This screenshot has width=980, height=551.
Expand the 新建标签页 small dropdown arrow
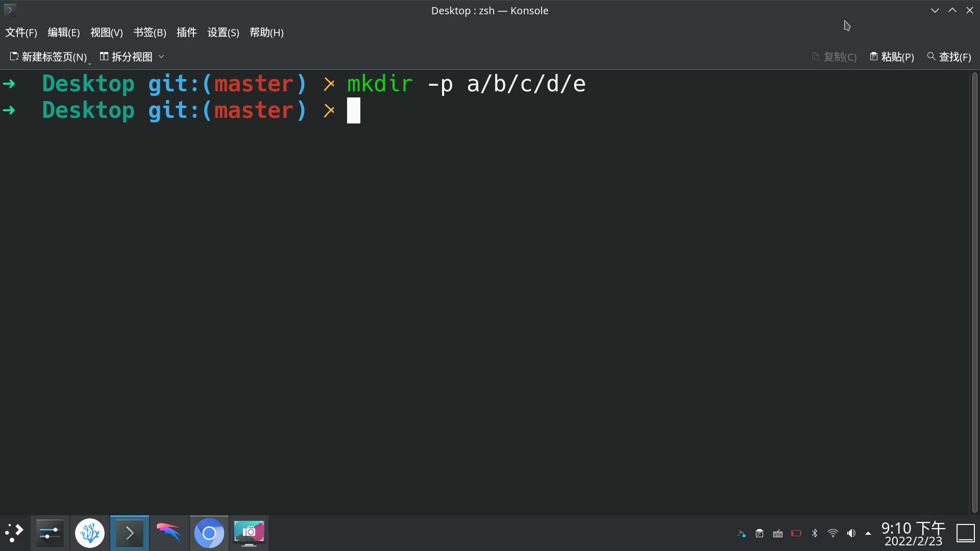[89, 63]
